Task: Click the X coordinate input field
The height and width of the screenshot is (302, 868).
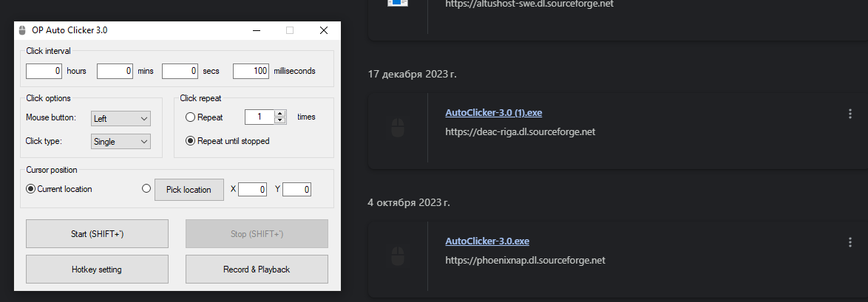Action: tap(252, 190)
